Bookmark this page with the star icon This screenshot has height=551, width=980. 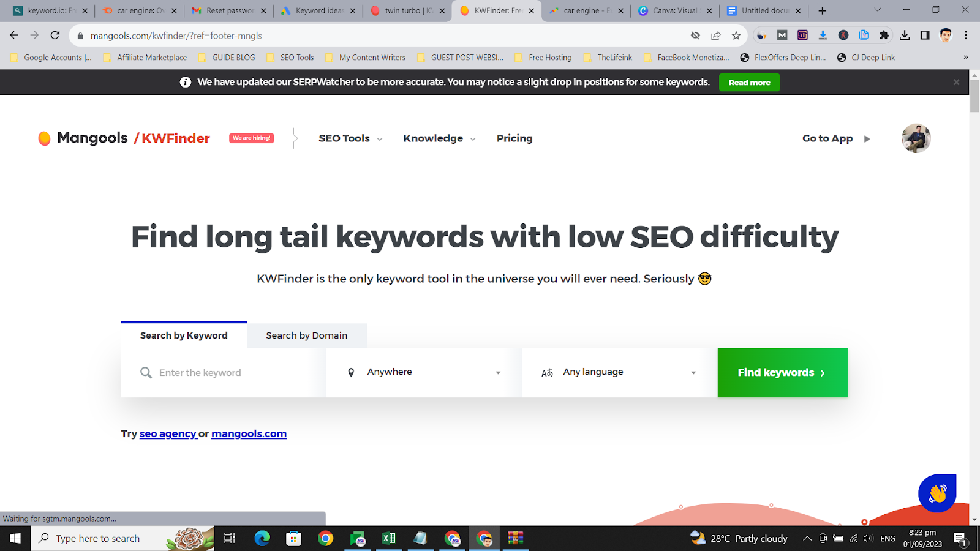(736, 36)
